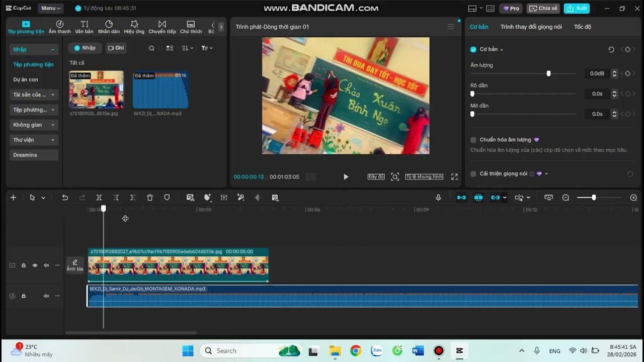Click the audio waveform split icon
The height and width of the screenshot is (362, 644).
(258, 198)
